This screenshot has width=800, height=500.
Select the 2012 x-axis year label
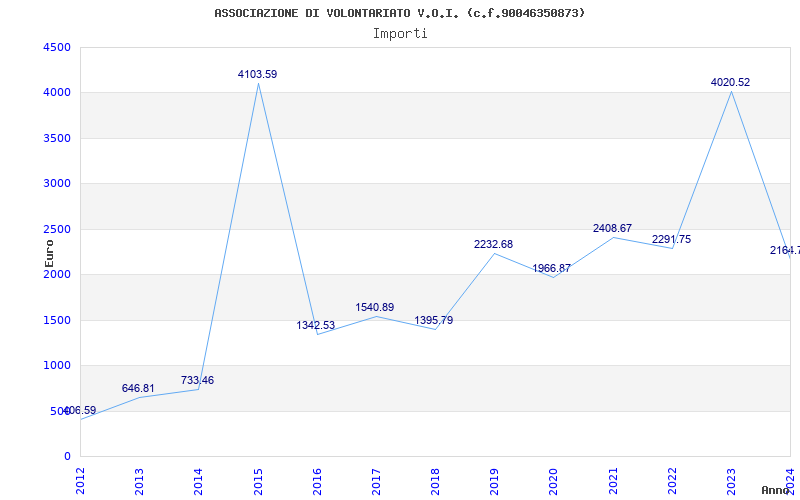pyautogui.click(x=80, y=482)
